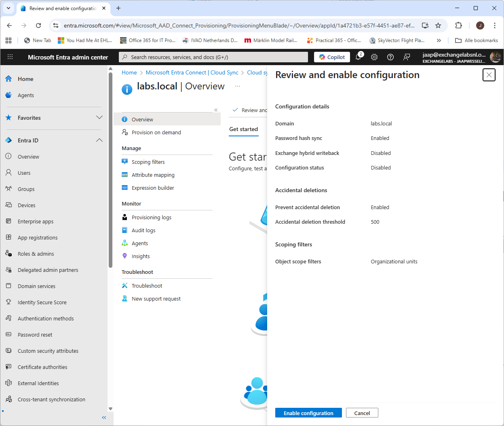
Task: Open the settings gear in the header
Action: coord(374,57)
